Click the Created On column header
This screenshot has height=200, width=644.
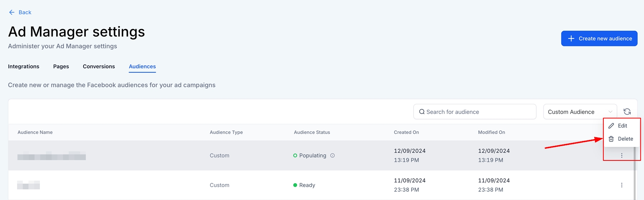click(x=406, y=132)
